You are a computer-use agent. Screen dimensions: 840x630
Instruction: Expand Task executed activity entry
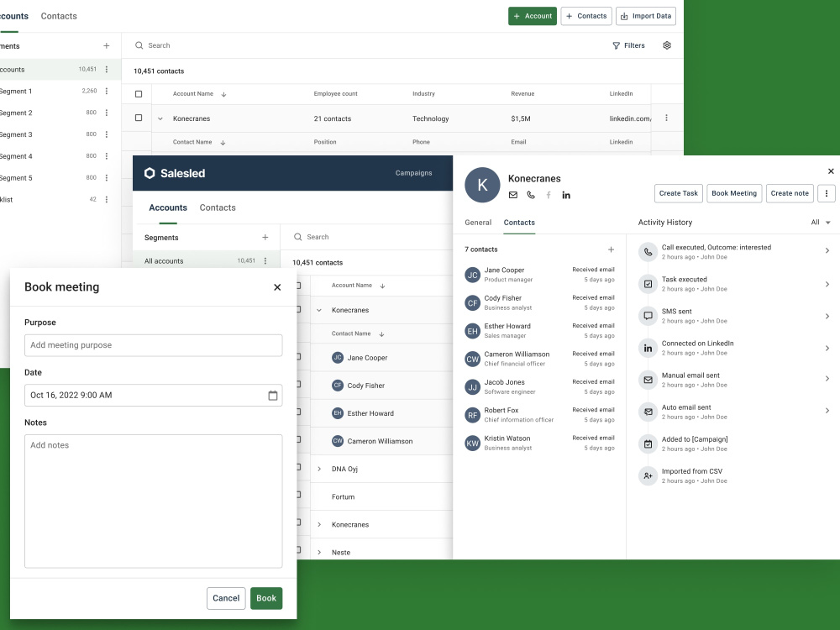coord(827,284)
